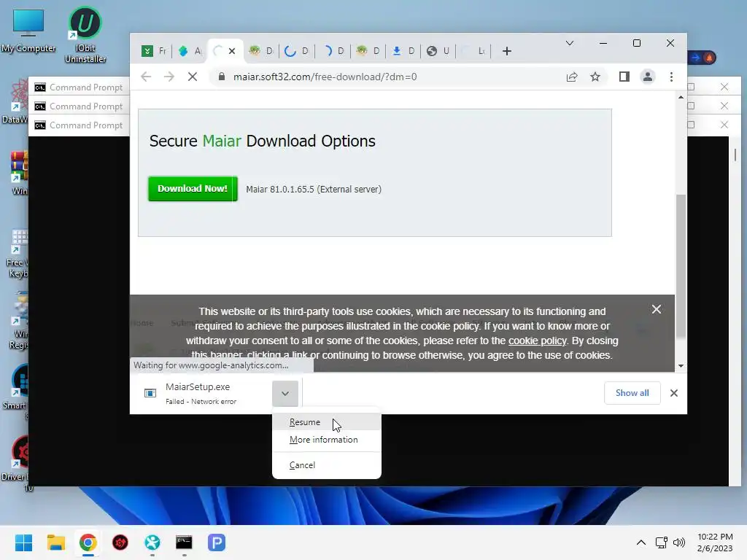
Task: View site security lock information
Action: (x=222, y=77)
